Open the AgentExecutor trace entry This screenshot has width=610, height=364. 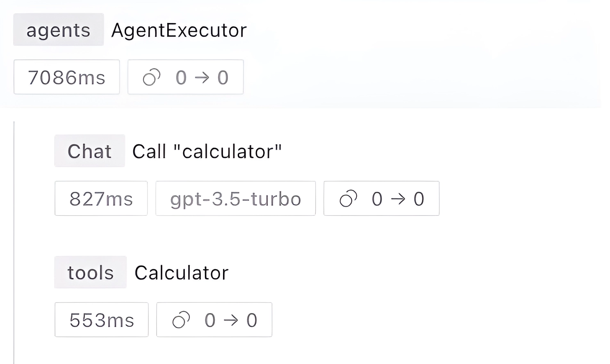179,30
